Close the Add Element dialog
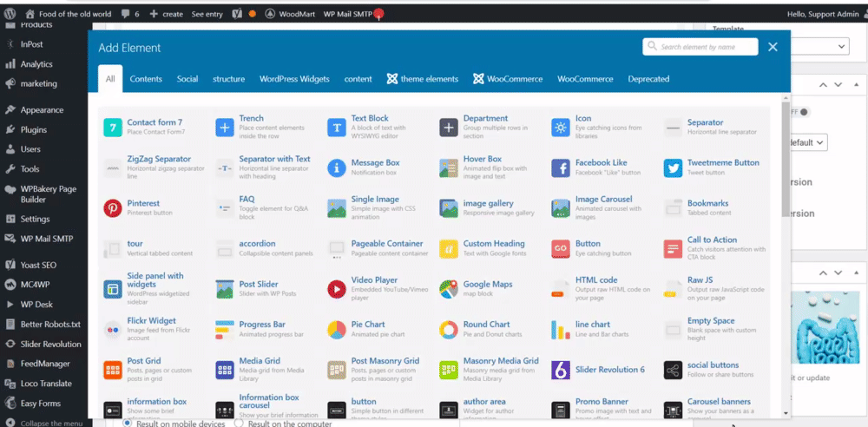The width and height of the screenshot is (868, 427). (773, 47)
